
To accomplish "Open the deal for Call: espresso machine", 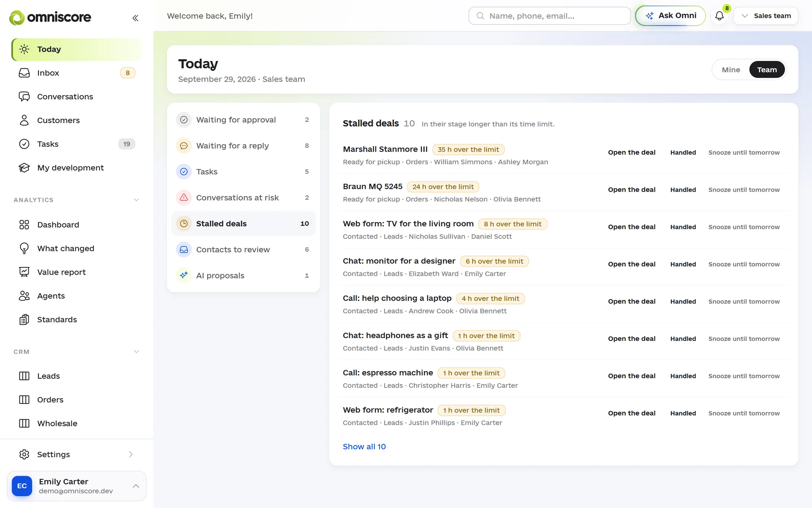I will tap(632, 376).
